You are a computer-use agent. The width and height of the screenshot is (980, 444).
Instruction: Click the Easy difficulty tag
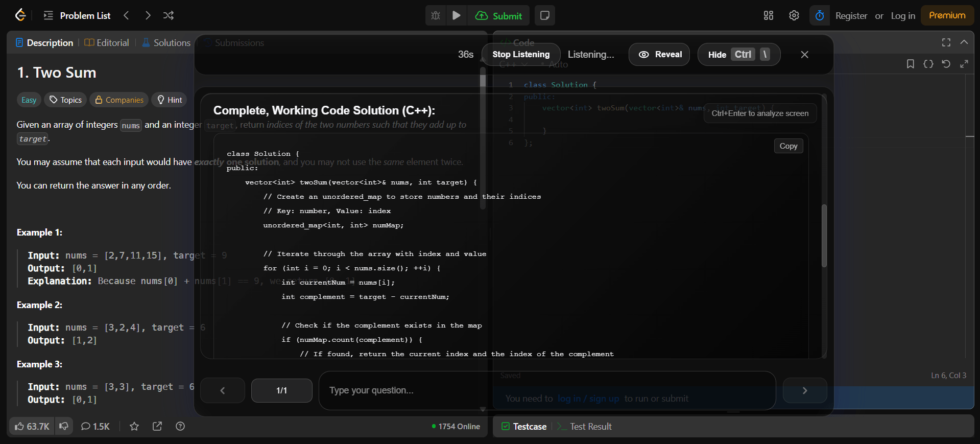(29, 100)
